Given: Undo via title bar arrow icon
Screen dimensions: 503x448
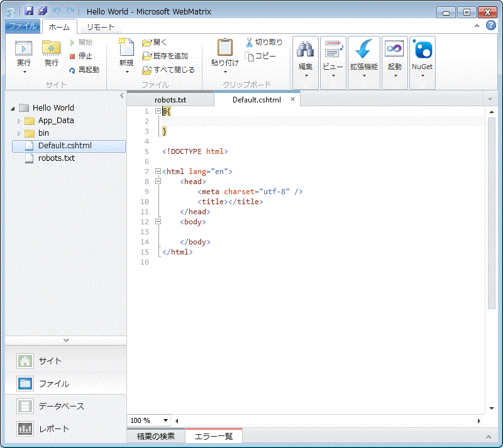Looking at the screenshot, I should pos(57,11).
